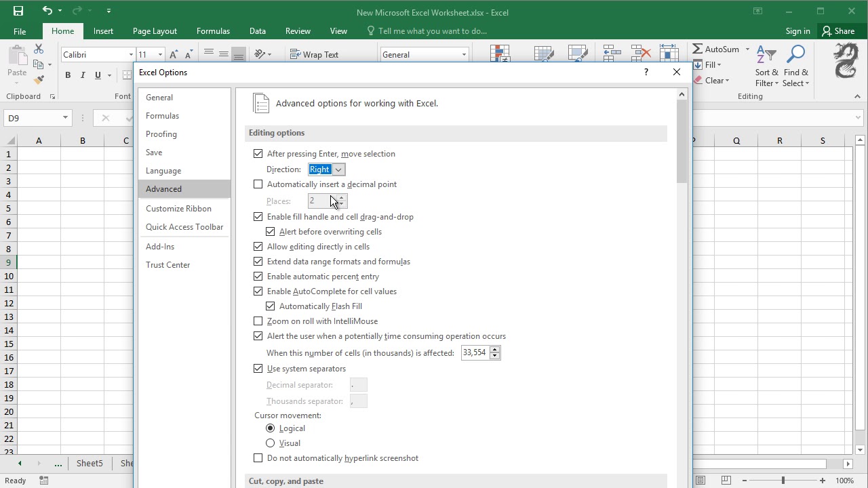Click the zoom slider handle in status bar
The image size is (868, 488).
tap(783, 481)
